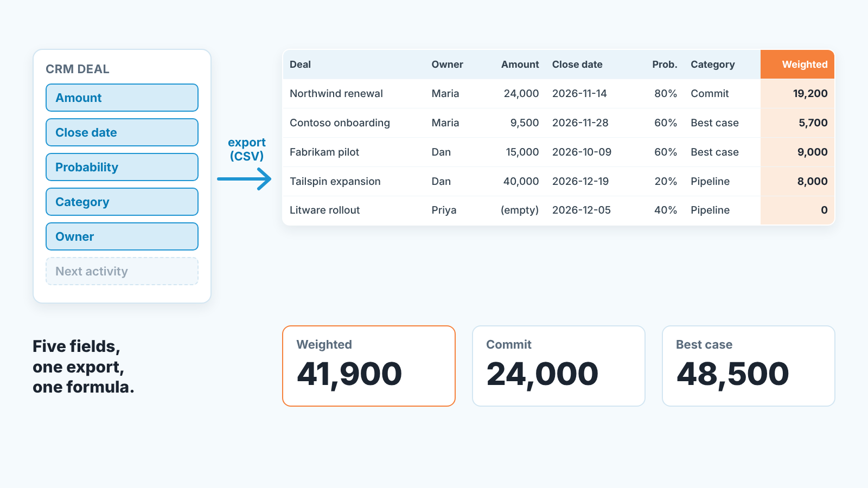Click the Owner field box
The width and height of the screenshot is (868, 488).
point(122,236)
